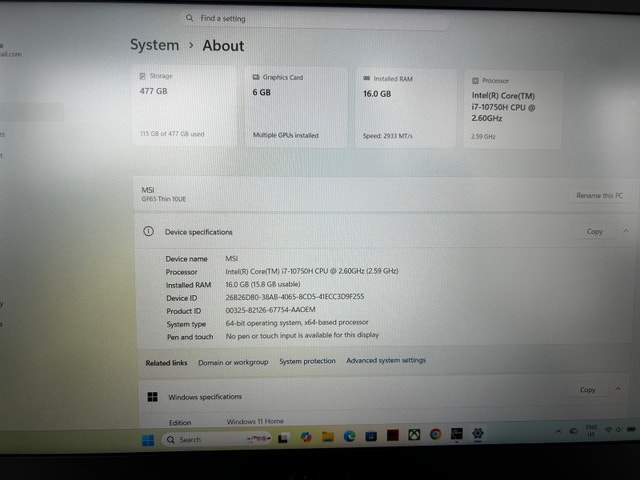Launch Copilot from the taskbar
Viewport: 640px width, 480px height.
coord(306,437)
